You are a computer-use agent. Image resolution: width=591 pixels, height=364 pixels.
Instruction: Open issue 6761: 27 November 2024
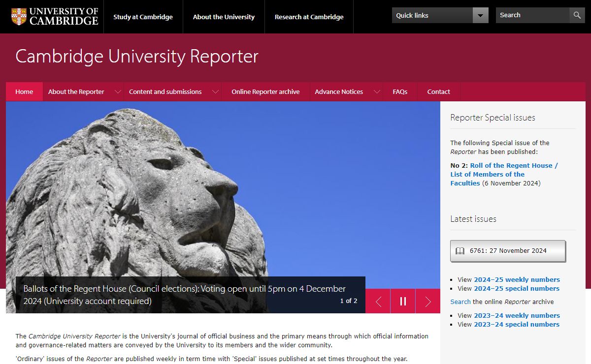tap(508, 251)
